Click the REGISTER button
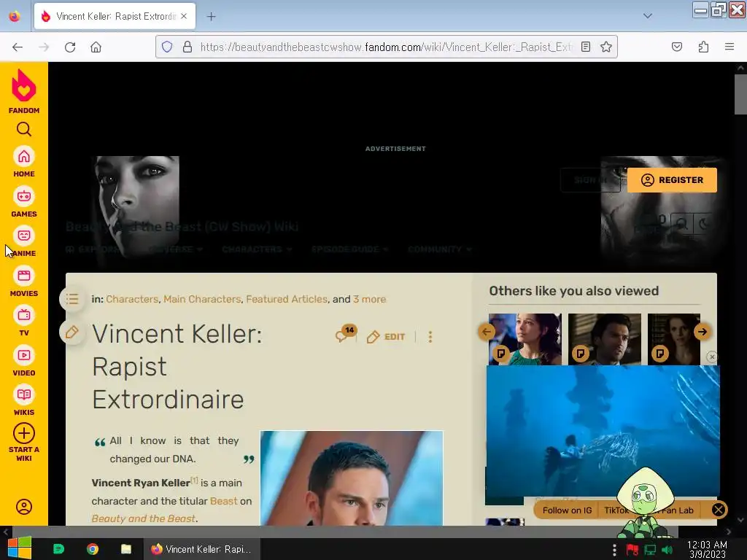747x560 pixels. [x=672, y=180]
